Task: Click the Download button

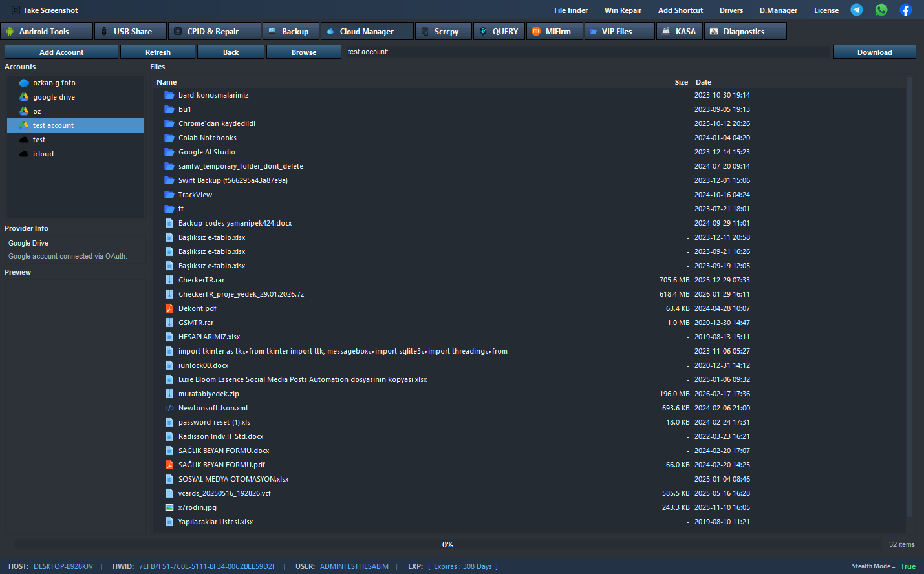Action: (874, 52)
